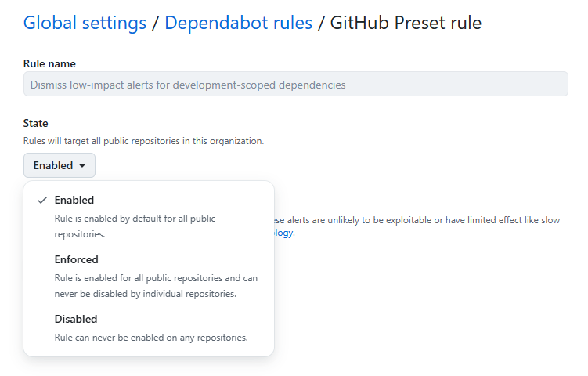
Task: Collapse the Enabled state dropdown button
Action: coord(59,165)
